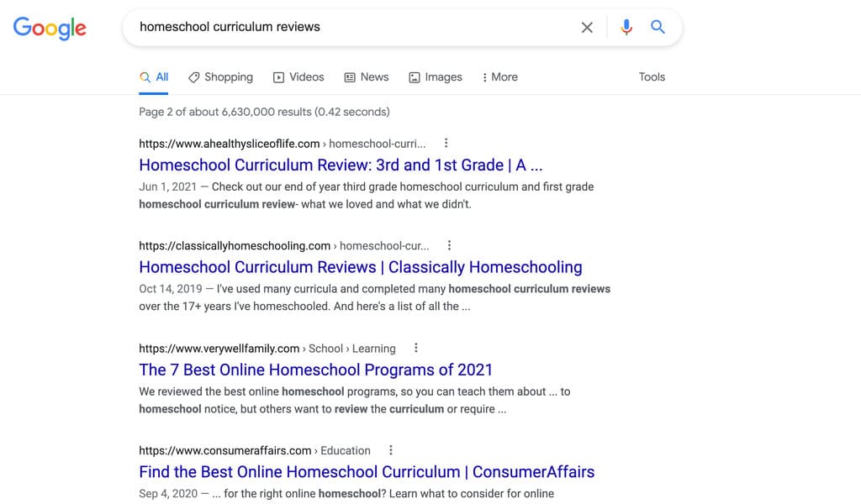Image resolution: width=861 pixels, height=504 pixels.
Task: Open ConsumerAffairs Best Online Homeschool Curriculum link
Action: pos(366,472)
